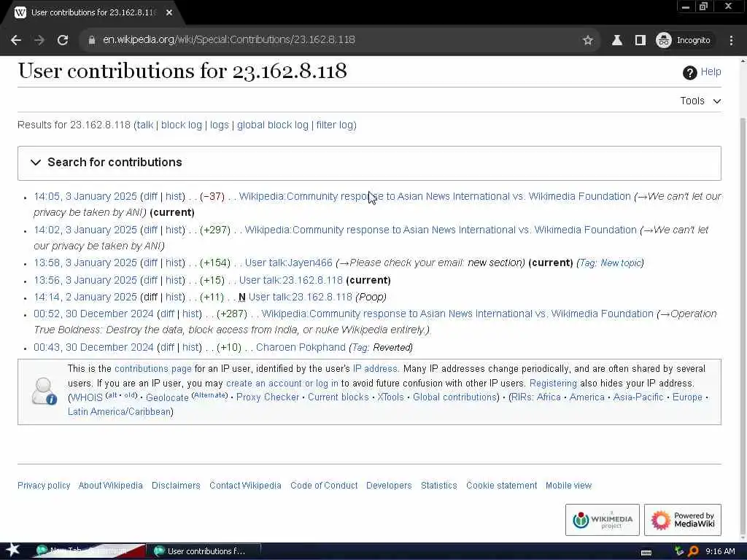Open User talk:Jayen466 page link

point(288,262)
